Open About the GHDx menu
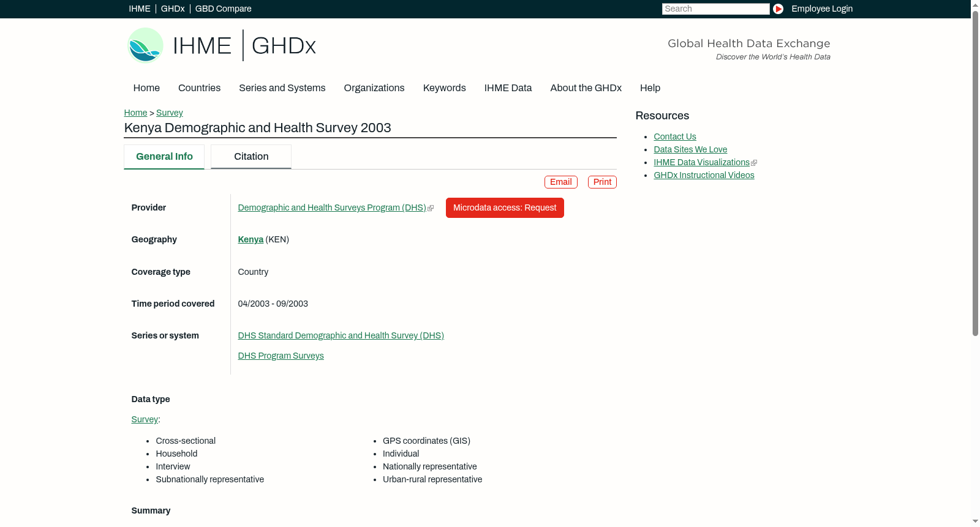 (586, 88)
